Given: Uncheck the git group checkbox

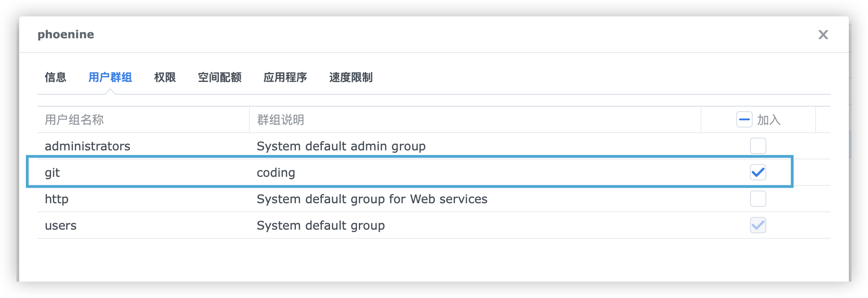Looking at the screenshot, I should pyautogui.click(x=758, y=172).
